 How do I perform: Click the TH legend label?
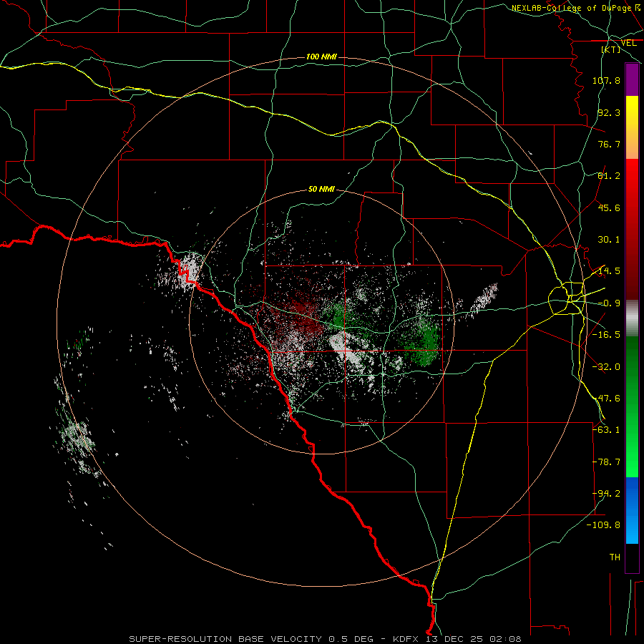point(615,557)
